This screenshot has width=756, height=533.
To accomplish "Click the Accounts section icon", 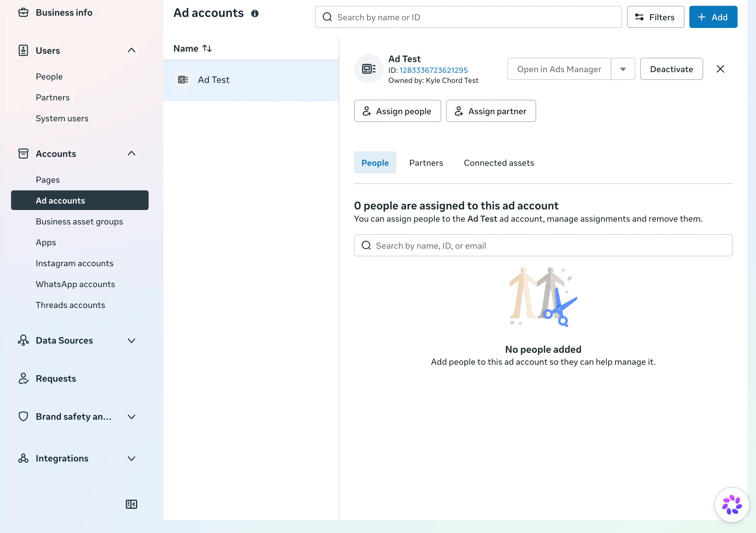I will point(23,154).
